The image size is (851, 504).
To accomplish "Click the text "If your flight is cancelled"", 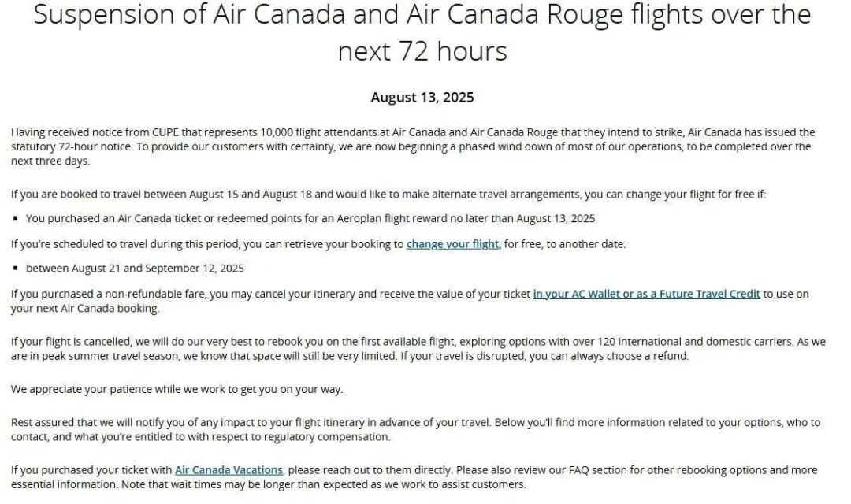I will click(71, 342).
